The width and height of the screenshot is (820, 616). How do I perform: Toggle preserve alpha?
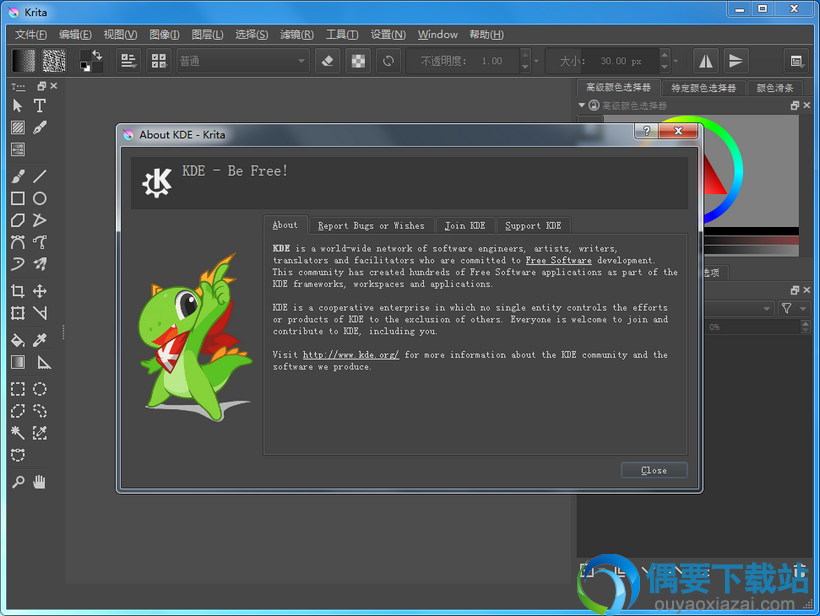click(358, 61)
